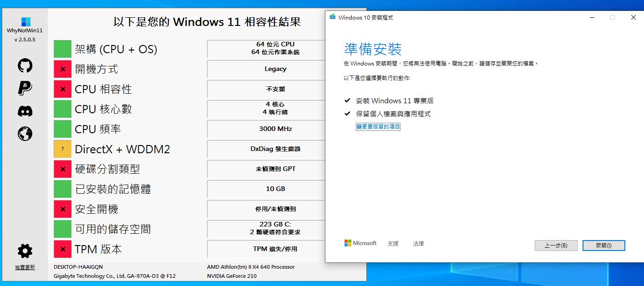This screenshot has height=286, width=644.
Task: Click the 保留個人檔案與應用程式 text
Action: pos(393,114)
